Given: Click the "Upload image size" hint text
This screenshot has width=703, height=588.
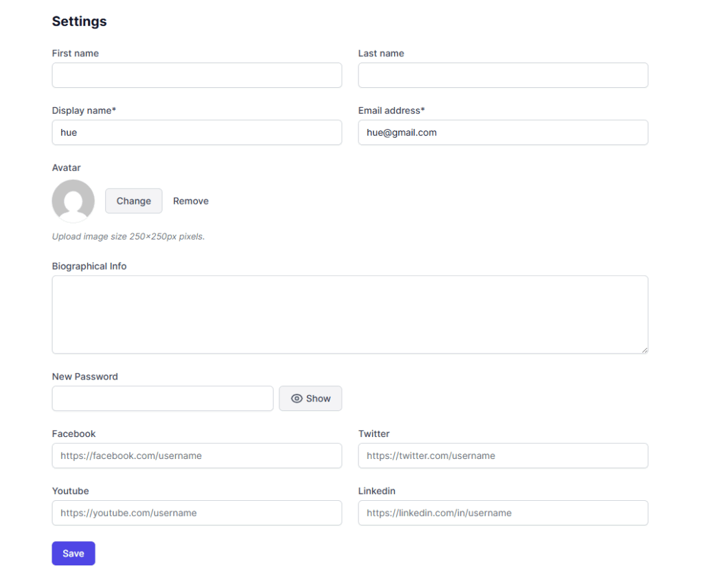Looking at the screenshot, I should coord(128,237).
